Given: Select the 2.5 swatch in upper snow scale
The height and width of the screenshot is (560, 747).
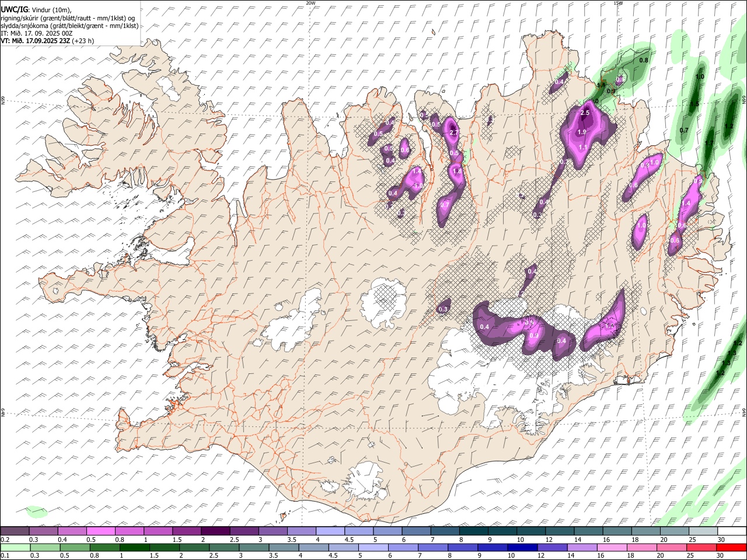Looking at the screenshot, I should point(244,531).
